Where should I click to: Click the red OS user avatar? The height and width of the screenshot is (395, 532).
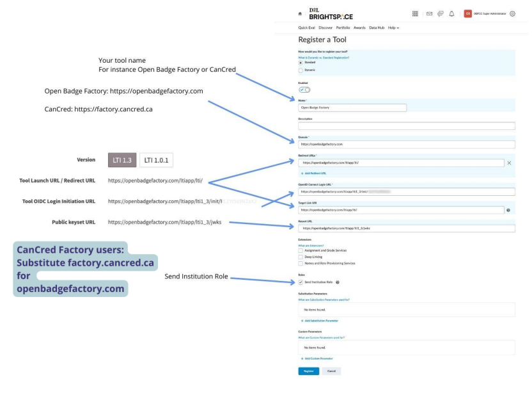click(468, 13)
